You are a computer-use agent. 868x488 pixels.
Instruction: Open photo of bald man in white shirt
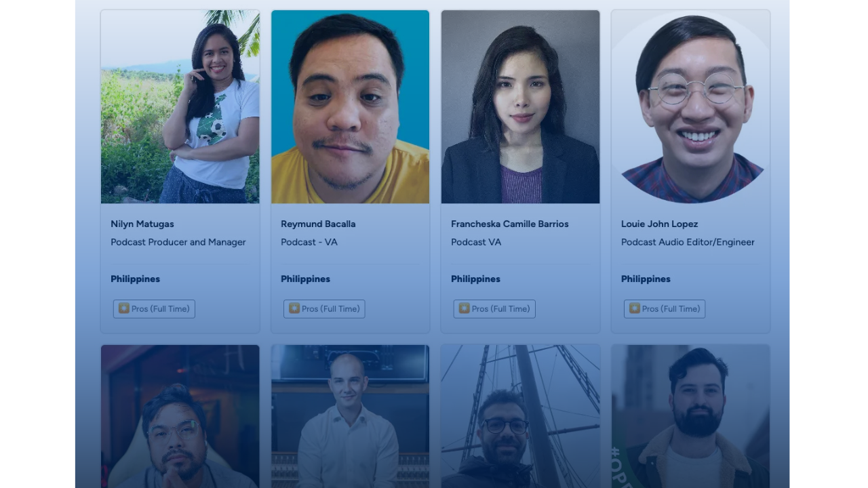coord(351,416)
